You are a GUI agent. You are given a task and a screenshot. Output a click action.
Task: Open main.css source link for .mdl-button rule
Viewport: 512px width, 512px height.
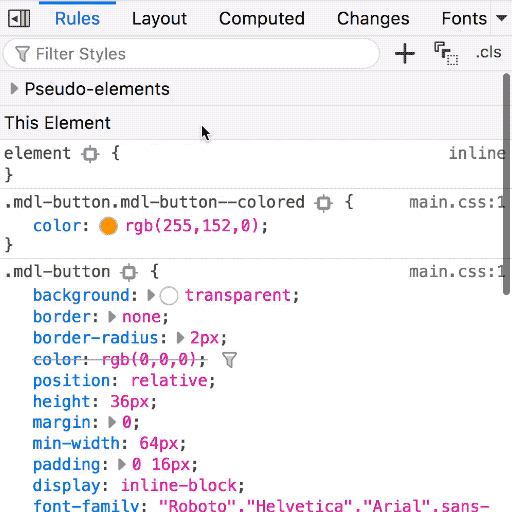456,272
